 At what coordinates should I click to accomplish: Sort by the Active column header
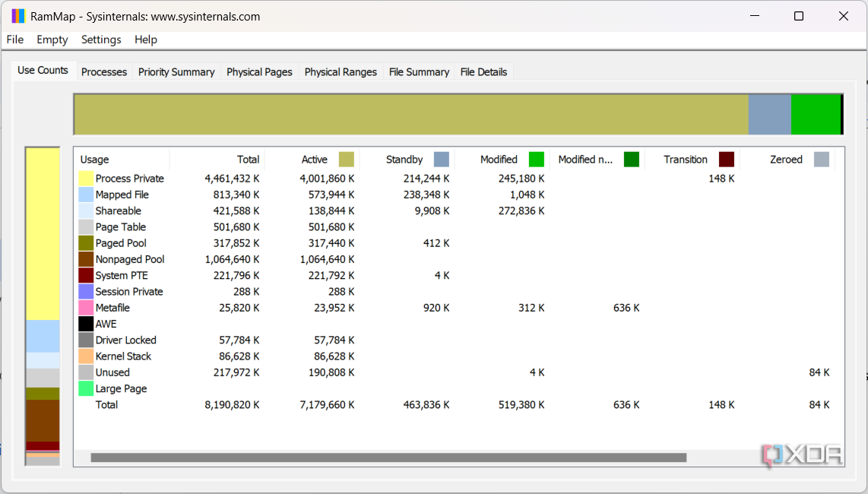tap(312, 160)
